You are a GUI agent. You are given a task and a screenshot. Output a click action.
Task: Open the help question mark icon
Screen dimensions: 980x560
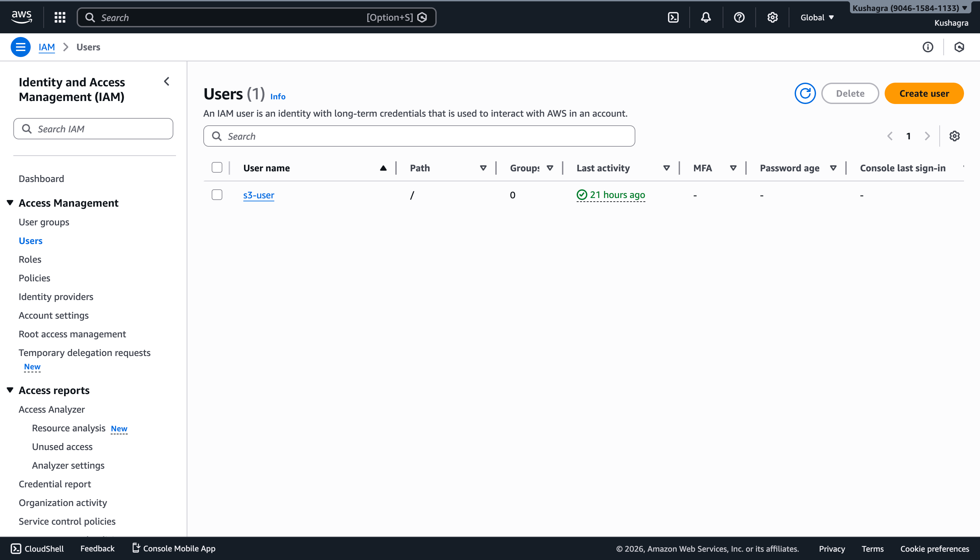[x=739, y=17]
